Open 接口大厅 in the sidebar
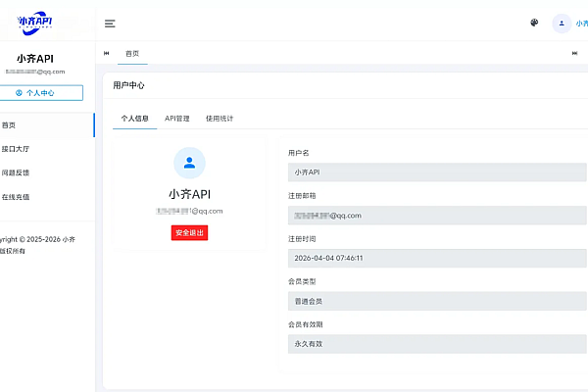 coord(47,149)
